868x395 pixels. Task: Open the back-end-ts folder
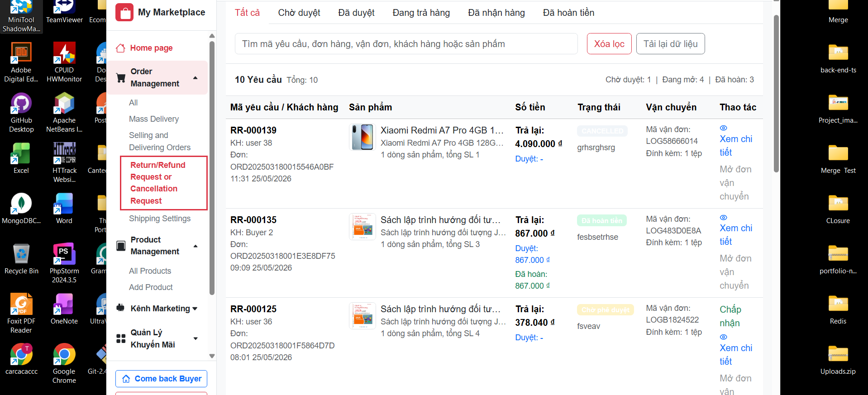tap(838, 58)
